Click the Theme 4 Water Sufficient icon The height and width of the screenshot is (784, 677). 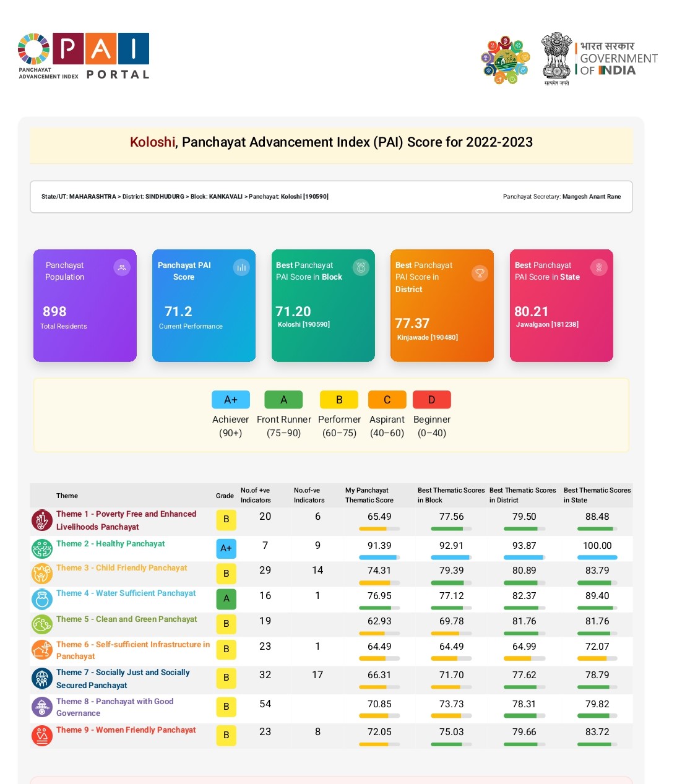click(x=42, y=598)
